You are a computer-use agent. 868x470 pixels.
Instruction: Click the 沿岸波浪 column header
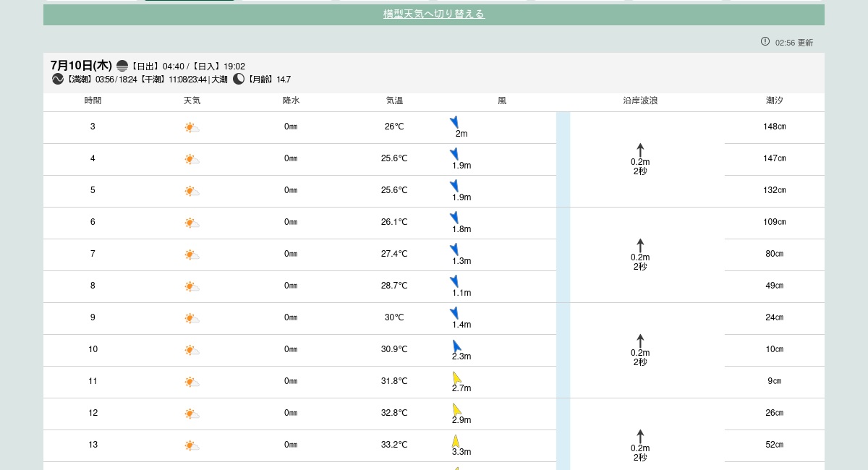640,101
